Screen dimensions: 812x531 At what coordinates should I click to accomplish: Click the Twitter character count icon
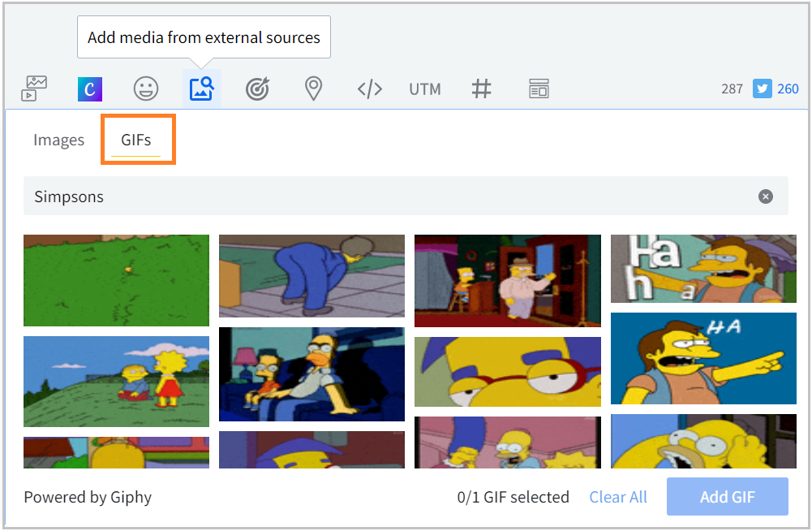pos(762,88)
